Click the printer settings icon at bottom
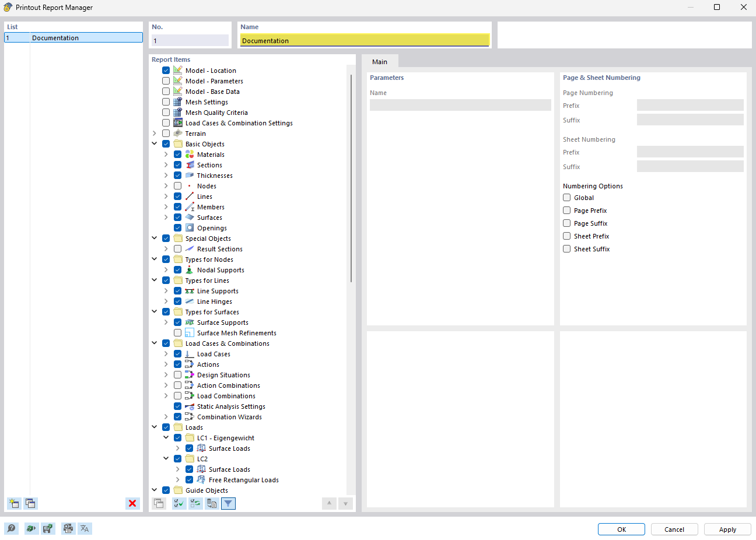The image size is (756, 540). click(68, 528)
